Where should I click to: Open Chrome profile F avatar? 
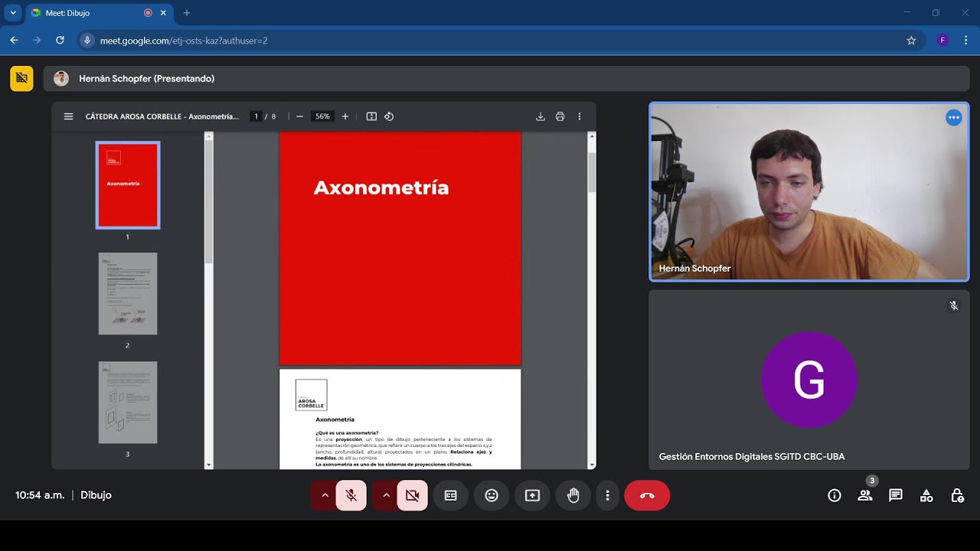(942, 41)
